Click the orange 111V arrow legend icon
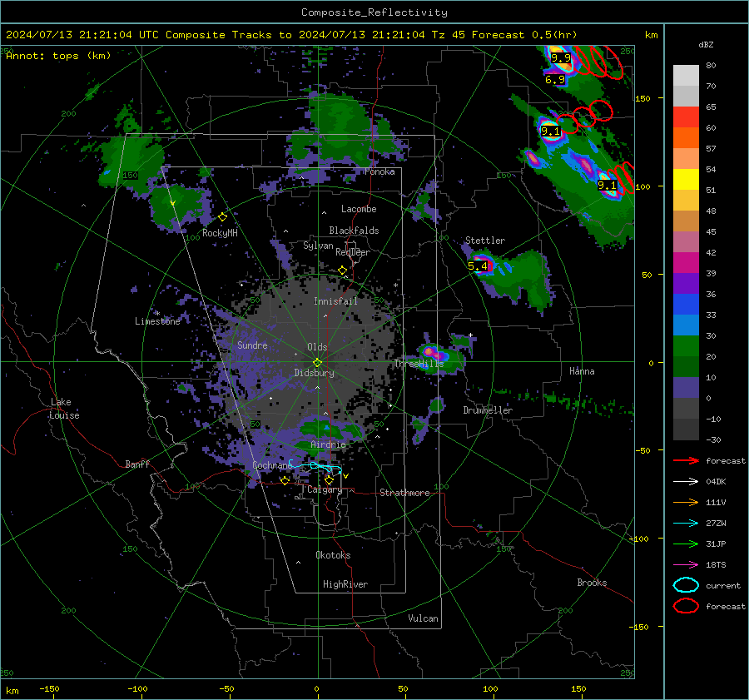749x700 pixels. point(686,502)
